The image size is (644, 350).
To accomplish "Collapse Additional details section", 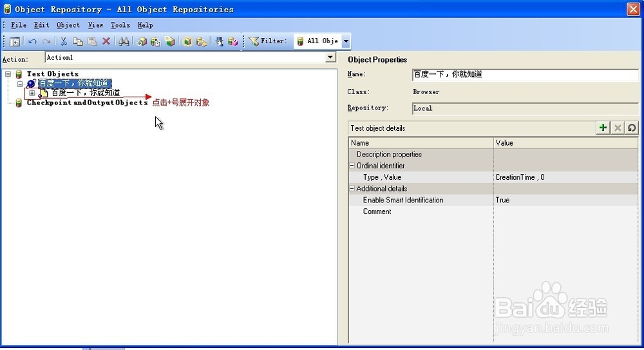I will tap(352, 188).
